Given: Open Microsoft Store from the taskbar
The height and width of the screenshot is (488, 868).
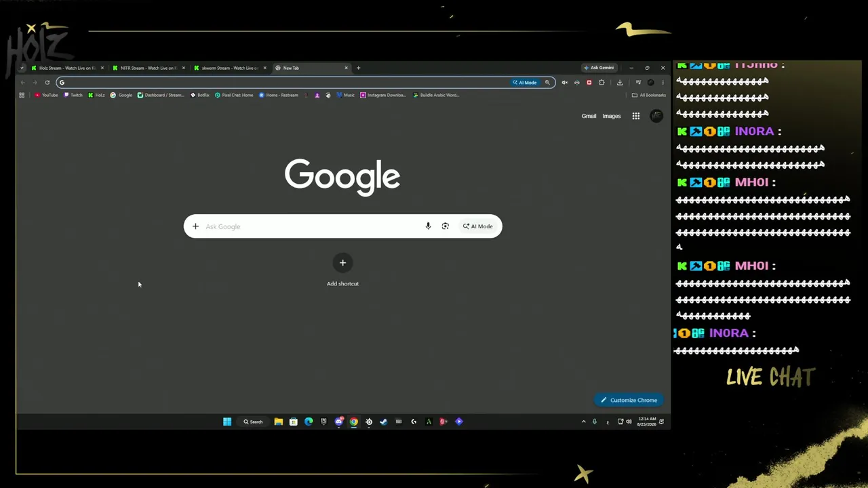Looking at the screenshot, I should point(294,422).
